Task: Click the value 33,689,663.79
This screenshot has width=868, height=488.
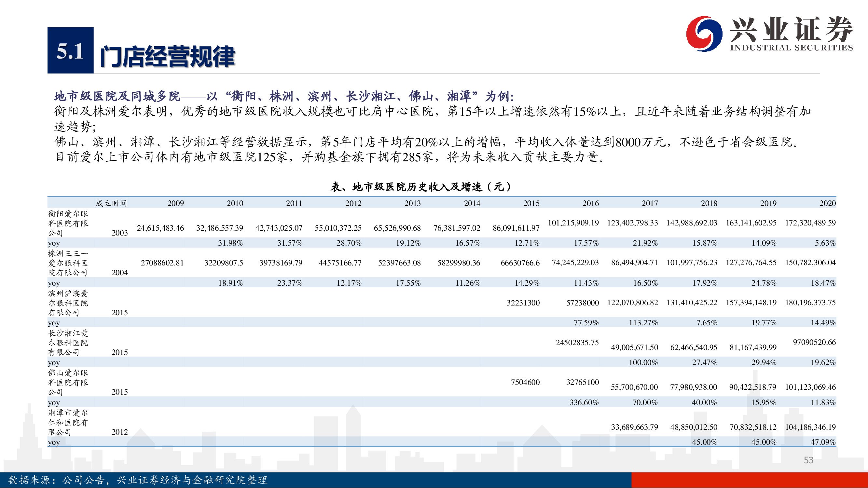Action: 635,427
